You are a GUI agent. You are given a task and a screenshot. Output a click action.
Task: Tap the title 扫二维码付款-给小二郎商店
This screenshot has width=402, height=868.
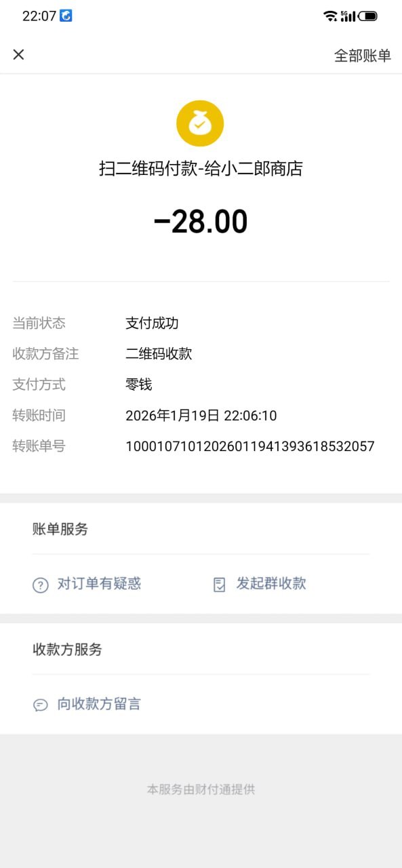(x=201, y=169)
